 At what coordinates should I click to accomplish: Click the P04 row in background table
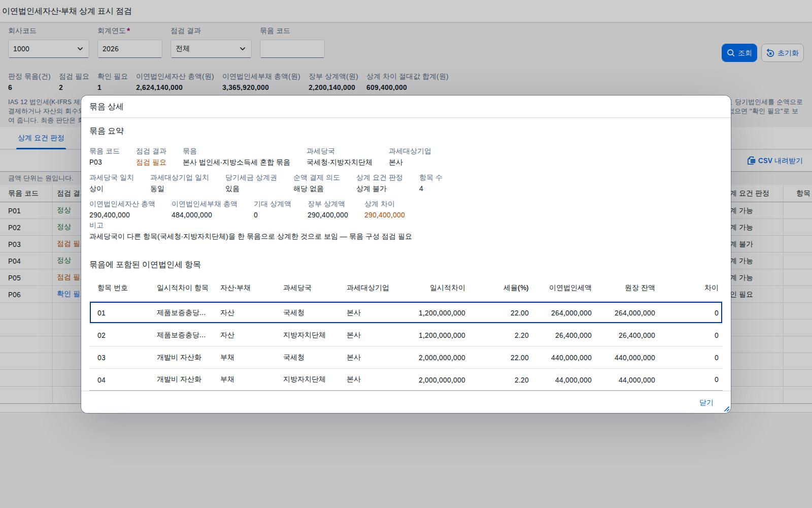tap(41, 261)
